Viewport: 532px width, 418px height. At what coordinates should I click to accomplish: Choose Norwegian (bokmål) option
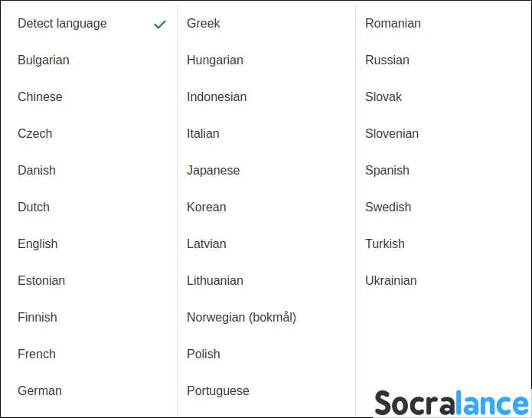241,318
